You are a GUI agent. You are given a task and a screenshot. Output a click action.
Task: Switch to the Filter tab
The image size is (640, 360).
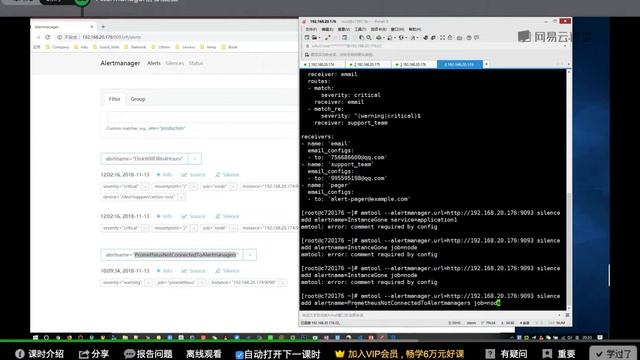[x=115, y=99]
